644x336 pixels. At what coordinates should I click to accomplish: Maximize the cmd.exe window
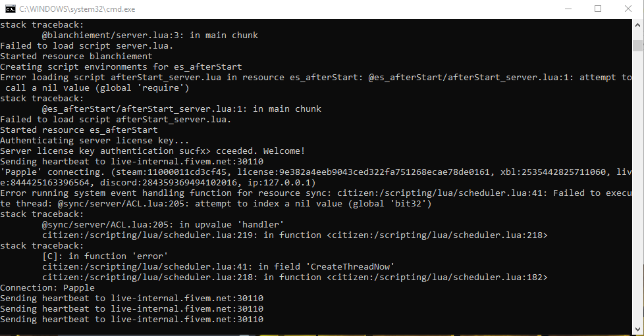pyautogui.click(x=598, y=9)
